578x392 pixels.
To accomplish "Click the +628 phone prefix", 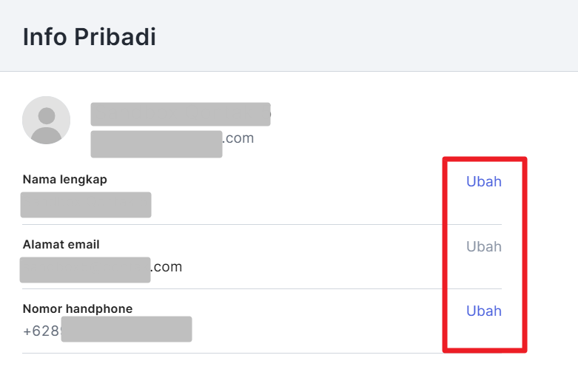I will click(41, 331).
